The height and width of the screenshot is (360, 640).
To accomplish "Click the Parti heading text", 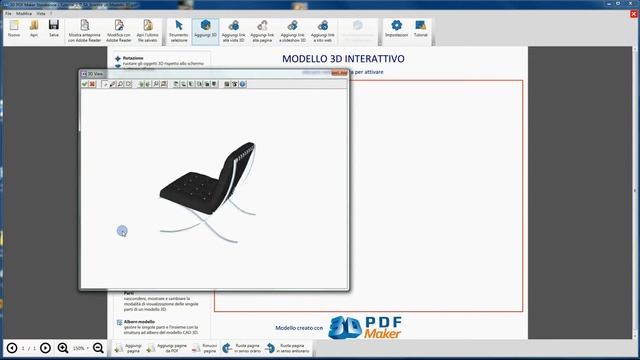I will coord(129,293).
